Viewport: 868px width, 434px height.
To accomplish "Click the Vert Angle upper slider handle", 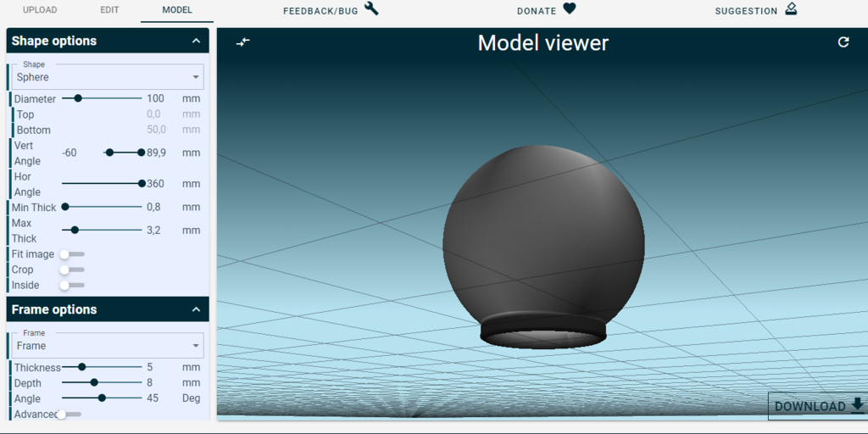I will (142, 153).
